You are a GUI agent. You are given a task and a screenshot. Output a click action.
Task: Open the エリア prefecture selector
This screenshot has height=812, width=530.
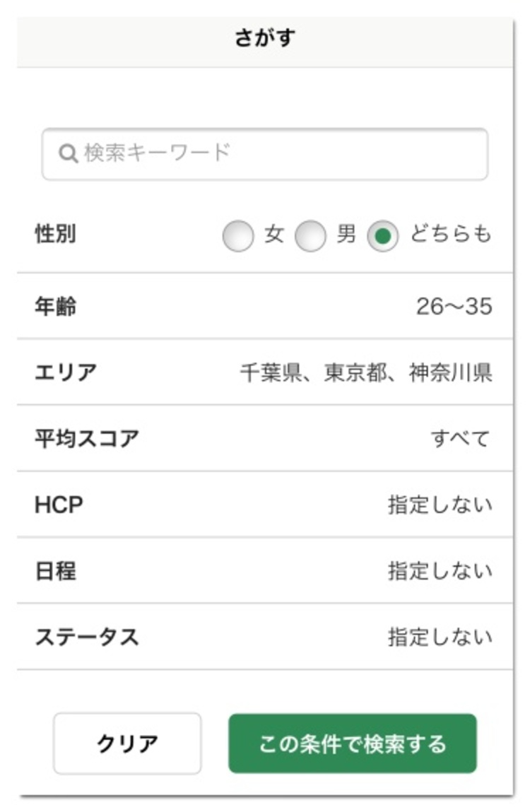click(265, 372)
